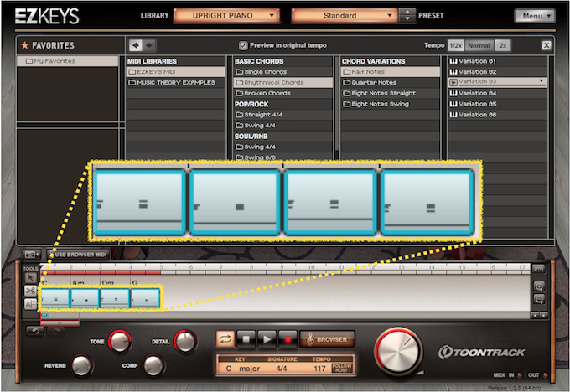
Task: Open Pop/Rock Straight 4/4 folder
Action: point(282,115)
